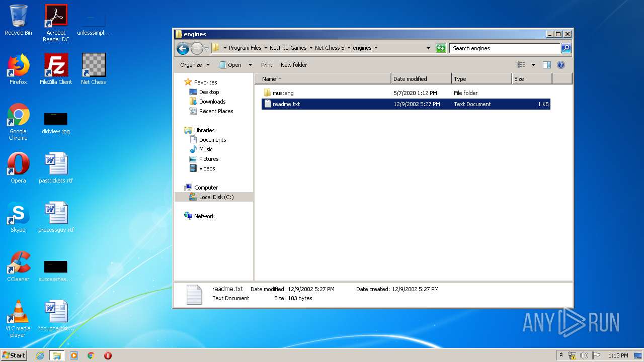Viewport: 644px width, 362px height.
Task: Click the Explorer Back button
Action: tap(183, 48)
